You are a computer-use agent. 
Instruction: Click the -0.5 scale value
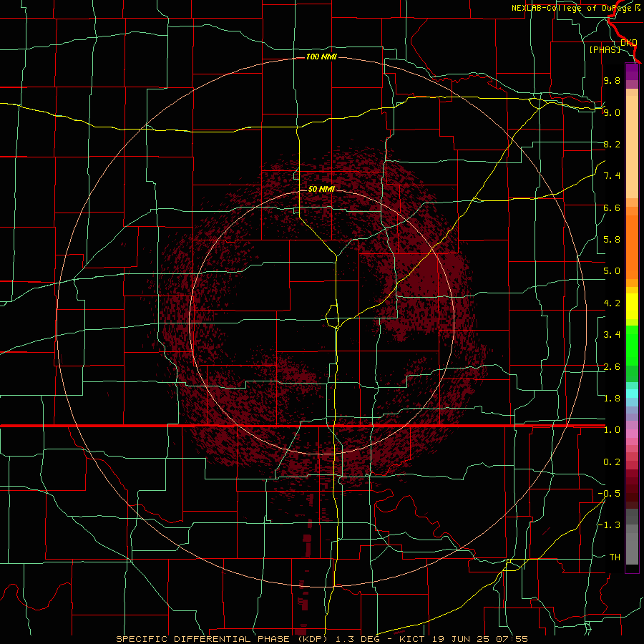coord(610,494)
